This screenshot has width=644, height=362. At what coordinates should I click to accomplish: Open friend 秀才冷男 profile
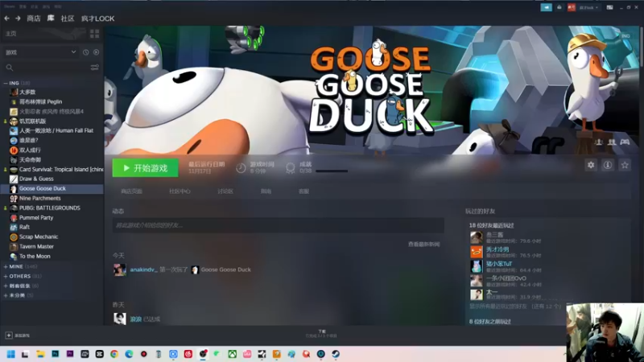(497, 249)
